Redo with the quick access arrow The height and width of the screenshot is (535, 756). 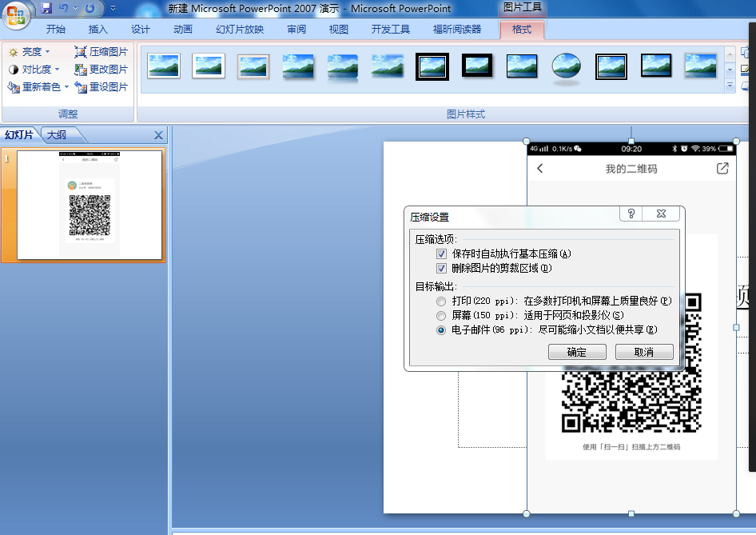pos(90,8)
